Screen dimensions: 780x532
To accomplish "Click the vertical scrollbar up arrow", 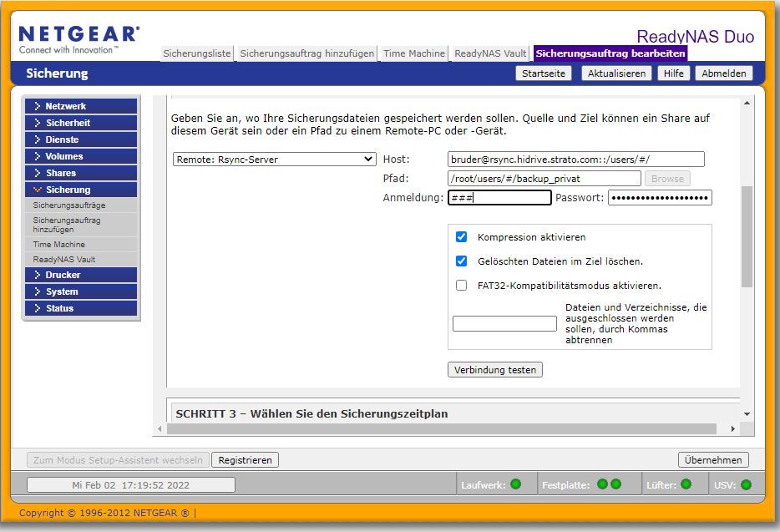I will (x=747, y=102).
